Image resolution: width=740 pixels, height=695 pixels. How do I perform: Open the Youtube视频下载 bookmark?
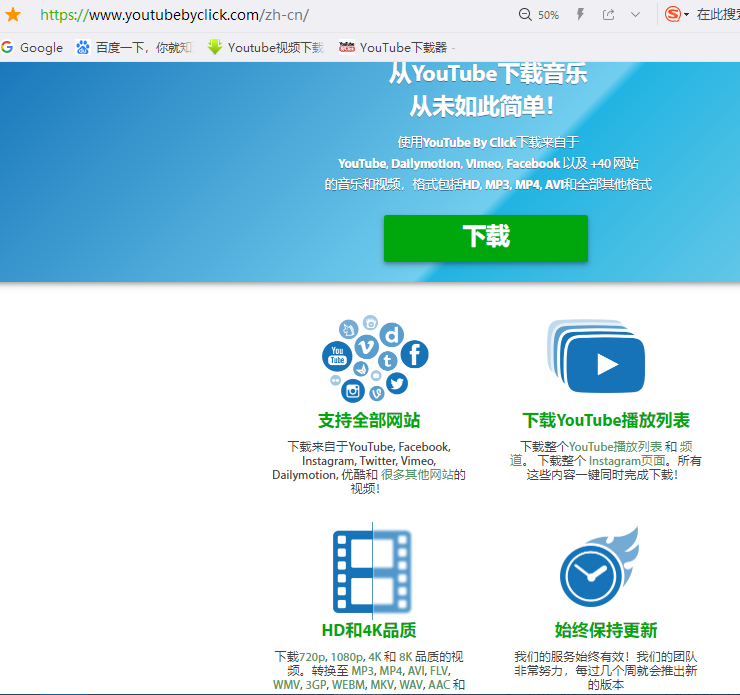(x=265, y=47)
